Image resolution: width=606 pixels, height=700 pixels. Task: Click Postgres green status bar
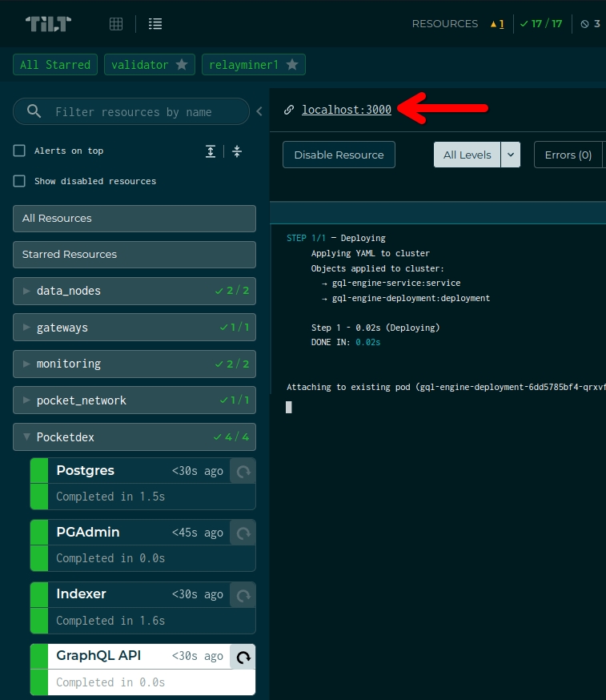(39, 484)
